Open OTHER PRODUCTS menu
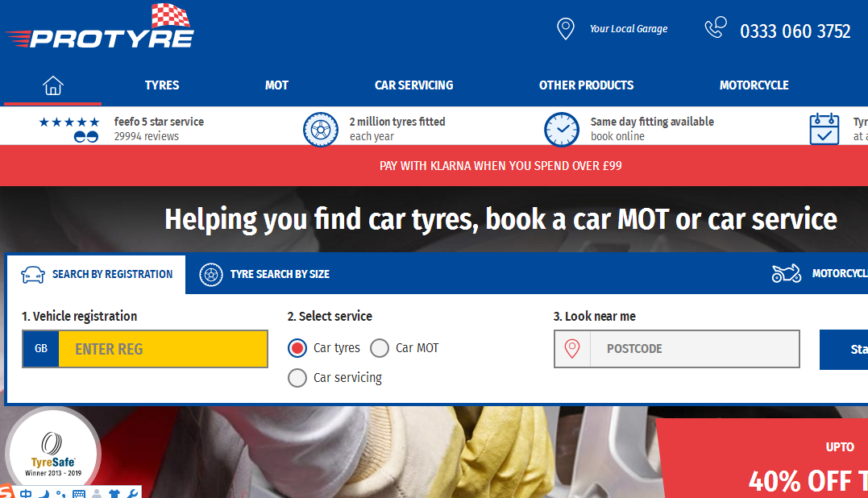The image size is (868, 498). click(586, 85)
